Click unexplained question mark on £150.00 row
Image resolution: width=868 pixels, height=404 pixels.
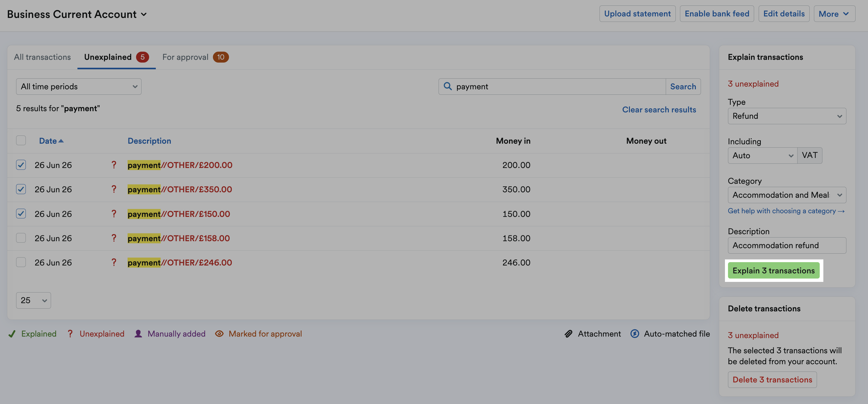114,214
